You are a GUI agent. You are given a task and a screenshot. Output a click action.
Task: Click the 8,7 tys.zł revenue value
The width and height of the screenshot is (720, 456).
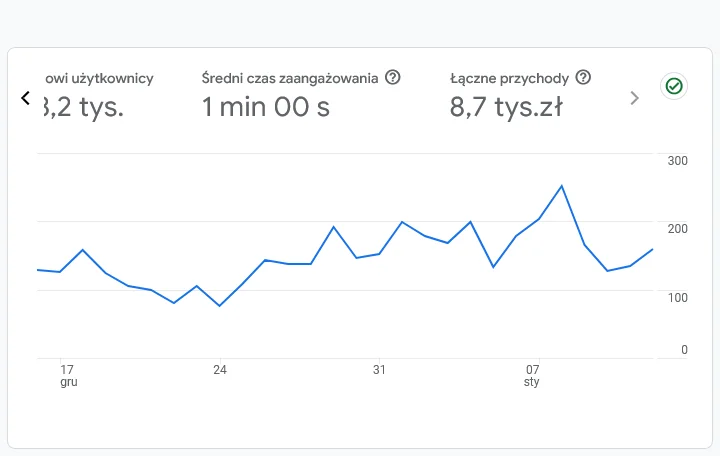[505, 107]
